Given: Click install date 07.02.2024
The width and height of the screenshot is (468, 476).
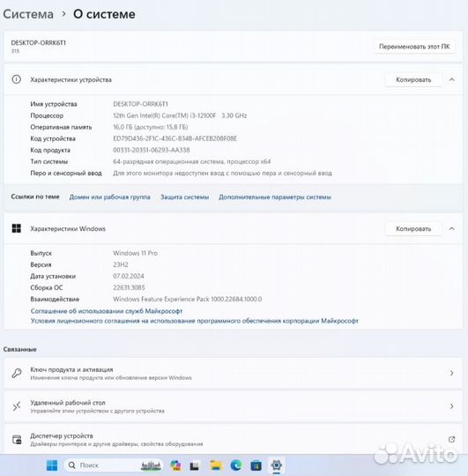Looking at the screenshot, I should coord(129,276).
